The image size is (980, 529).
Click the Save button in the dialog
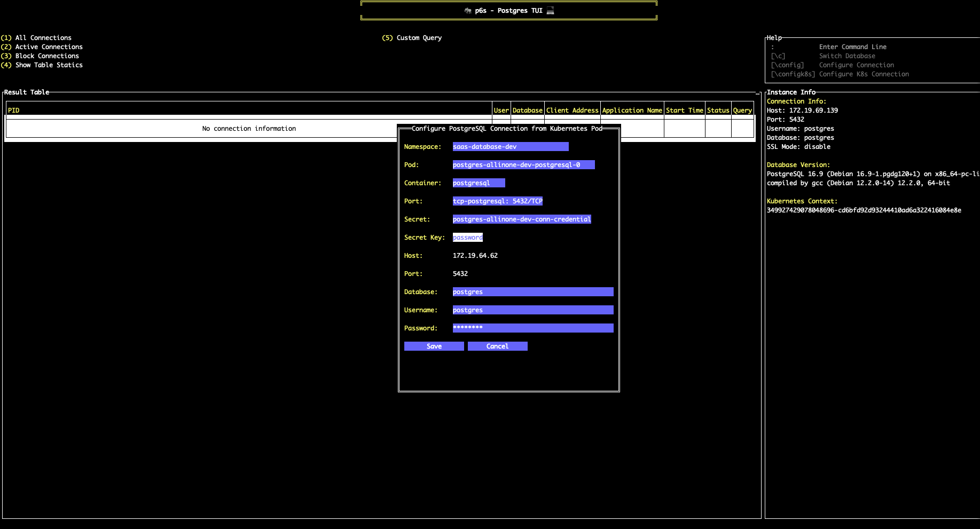434,346
